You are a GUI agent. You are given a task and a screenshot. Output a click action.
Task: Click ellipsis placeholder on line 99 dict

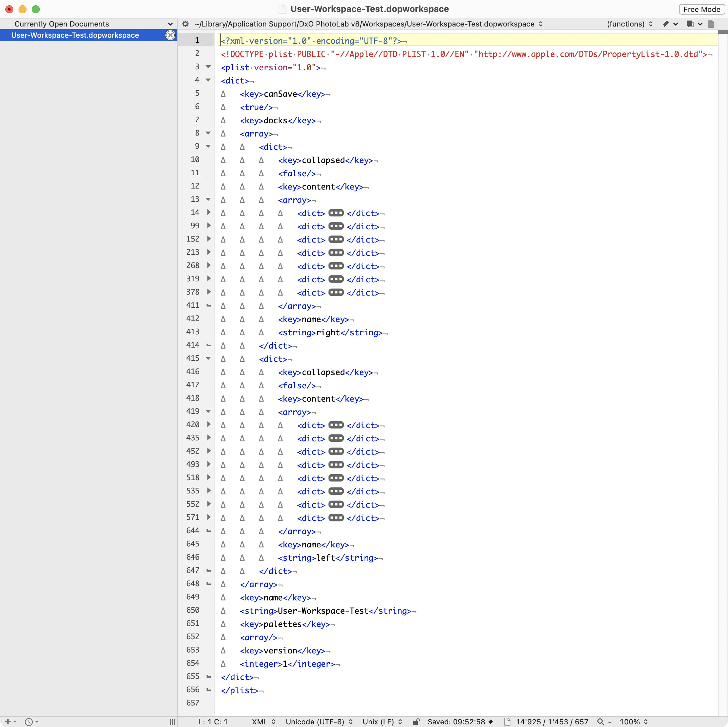click(336, 226)
